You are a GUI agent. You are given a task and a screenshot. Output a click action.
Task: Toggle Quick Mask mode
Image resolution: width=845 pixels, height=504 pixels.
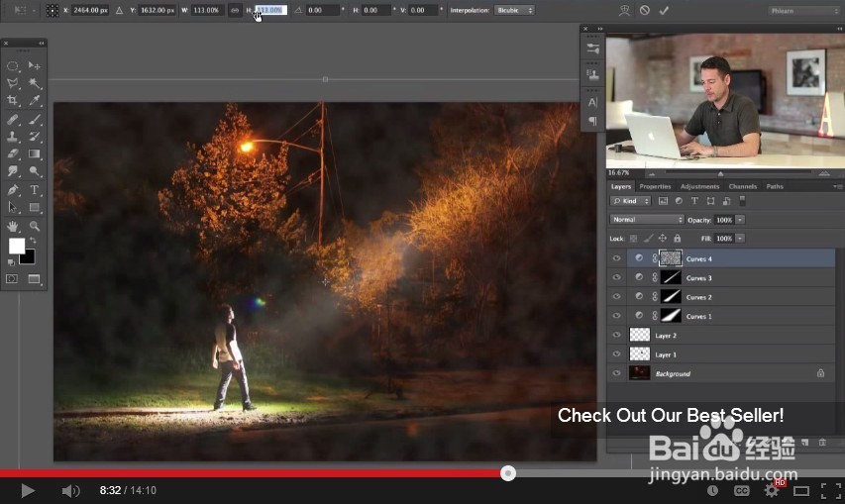click(x=12, y=279)
